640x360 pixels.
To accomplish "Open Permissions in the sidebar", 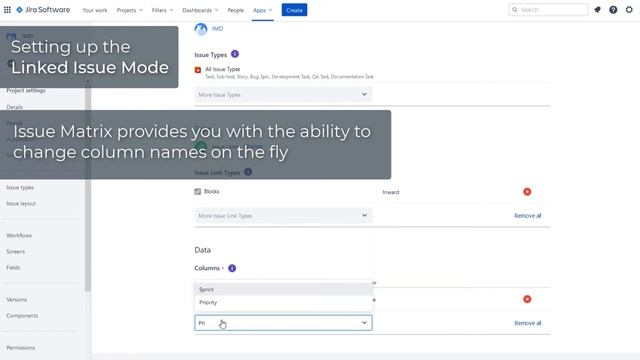I will (x=20, y=348).
